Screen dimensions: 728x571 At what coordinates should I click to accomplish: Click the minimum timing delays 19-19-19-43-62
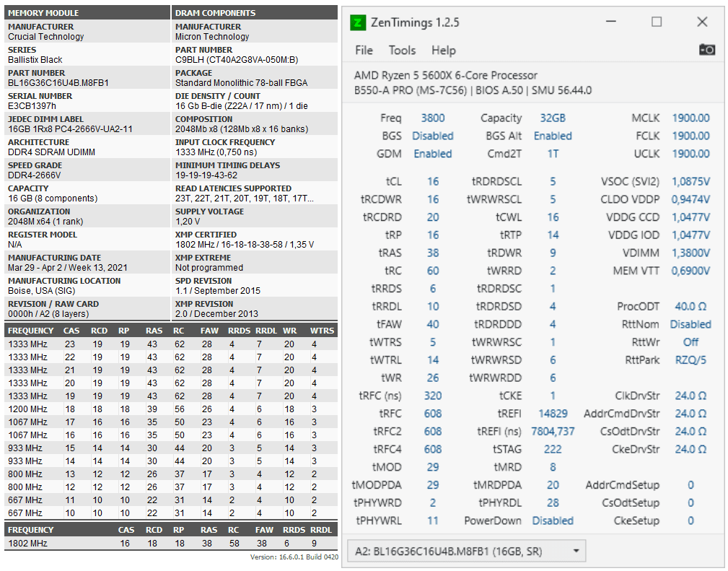coord(206,175)
